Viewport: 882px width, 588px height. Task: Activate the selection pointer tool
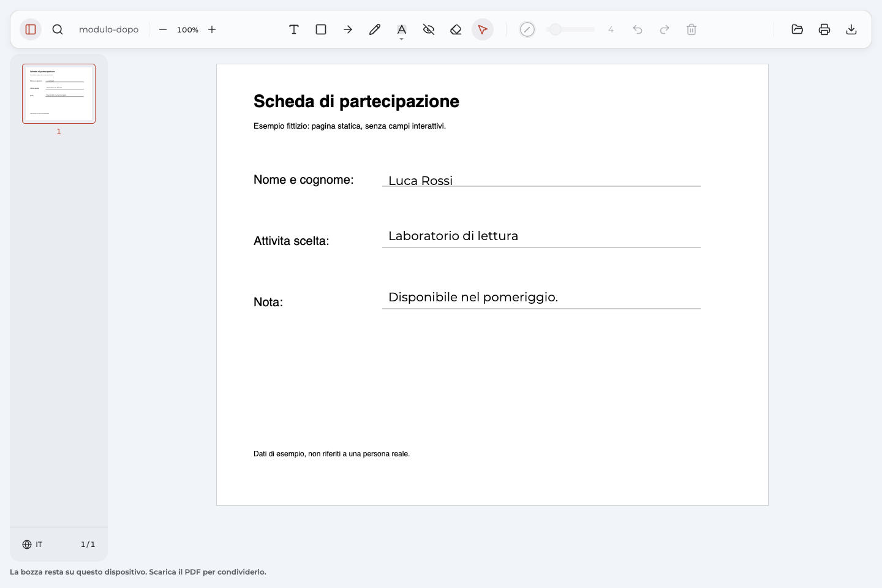pyautogui.click(x=483, y=29)
